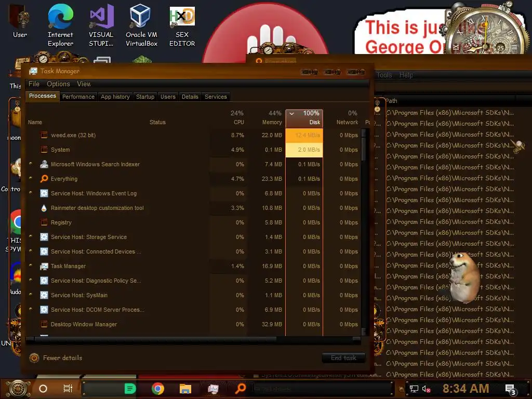Sort by the Disk column header
The width and height of the screenshot is (532, 399).
(x=304, y=118)
